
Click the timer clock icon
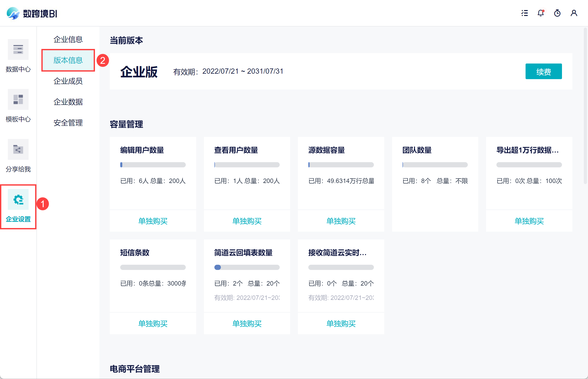(557, 13)
